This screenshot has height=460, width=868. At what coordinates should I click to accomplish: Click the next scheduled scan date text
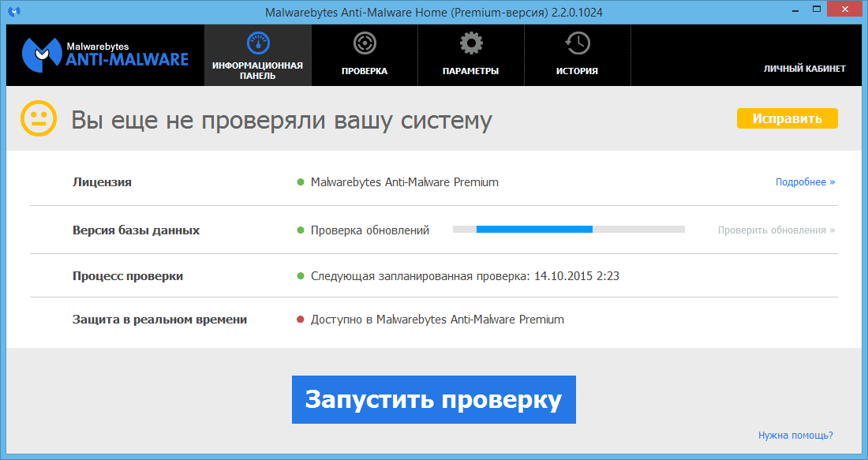pyautogui.click(x=465, y=276)
